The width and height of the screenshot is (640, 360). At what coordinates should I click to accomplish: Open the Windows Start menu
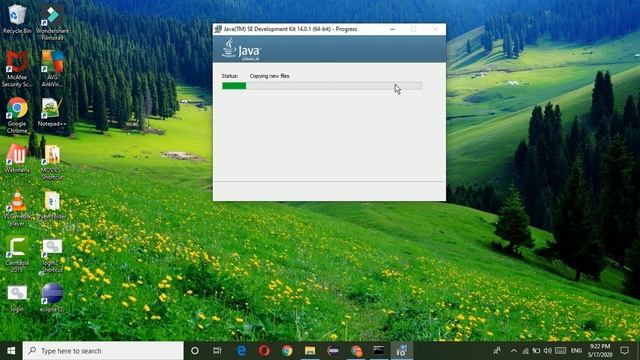tap(11, 351)
